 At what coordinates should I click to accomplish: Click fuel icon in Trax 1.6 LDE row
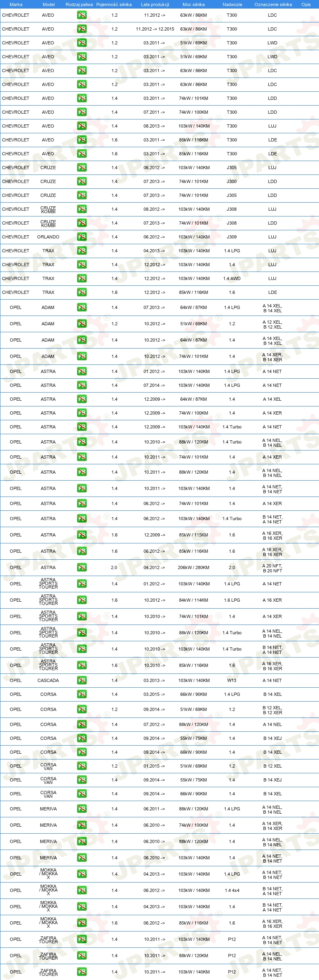click(82, 292)
